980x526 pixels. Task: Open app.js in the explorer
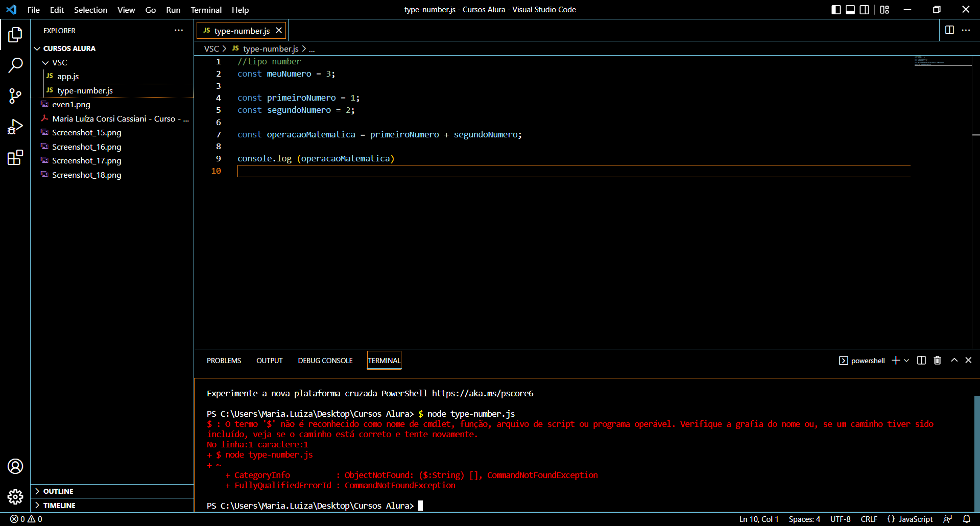click(x=112, y=77)
